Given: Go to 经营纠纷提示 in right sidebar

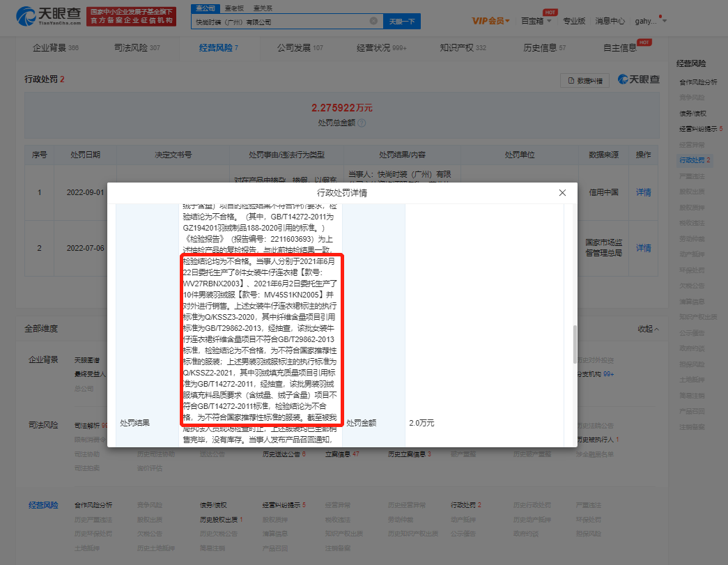Looking at the screenshot, I should pyautogui.click(x=699, y=129).
